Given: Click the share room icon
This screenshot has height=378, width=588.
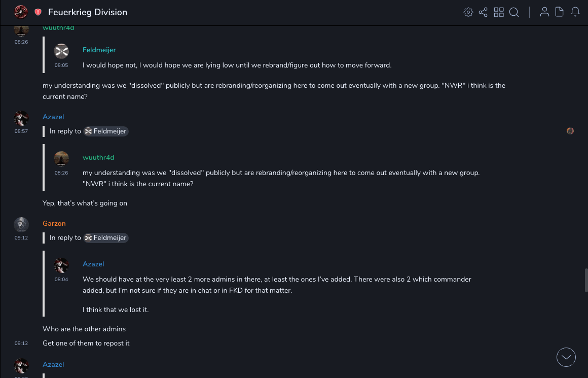Looking at the screenshot, I should click(483, 12).
